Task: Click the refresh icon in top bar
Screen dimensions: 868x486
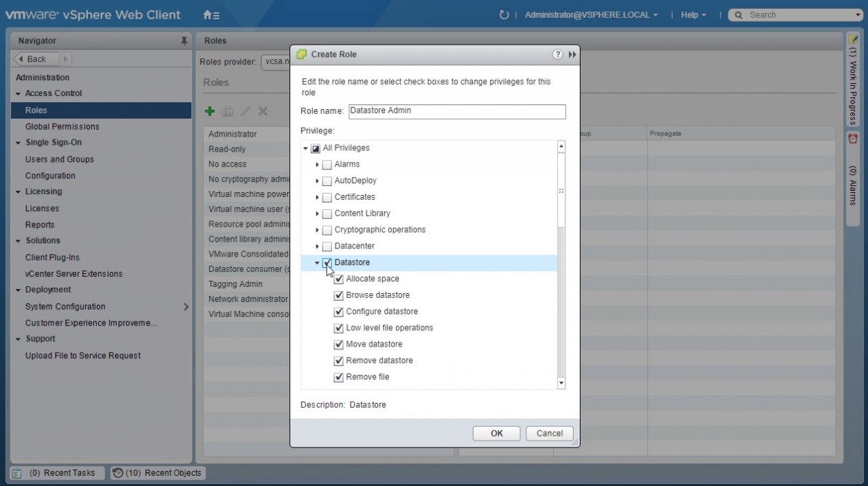Action: (x=504, y=15)
